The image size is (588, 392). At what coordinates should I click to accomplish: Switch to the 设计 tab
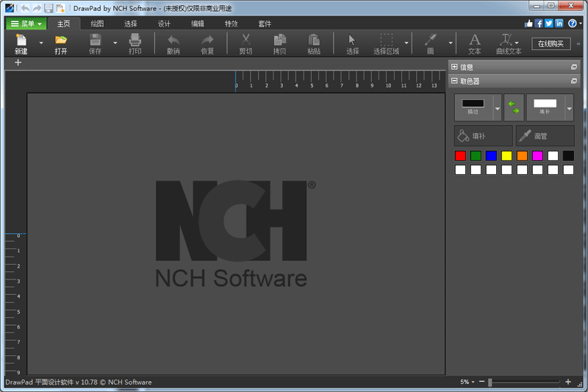(x=164, y=24)
